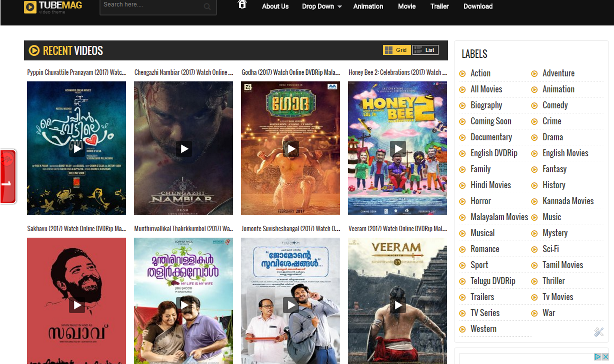The width and height of the screenshot is (614, 364).
Task: Select the All Movies label
Action: tap(486, 89)
